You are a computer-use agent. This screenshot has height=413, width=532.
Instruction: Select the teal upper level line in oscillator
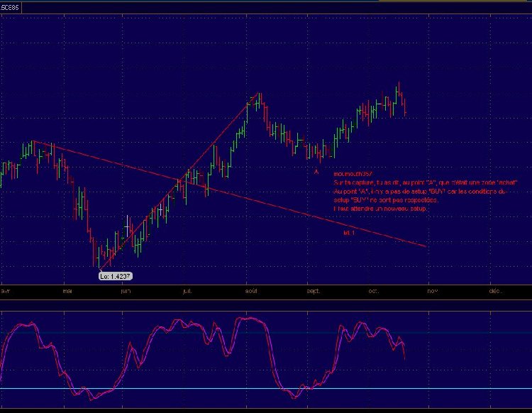point(266,333)
